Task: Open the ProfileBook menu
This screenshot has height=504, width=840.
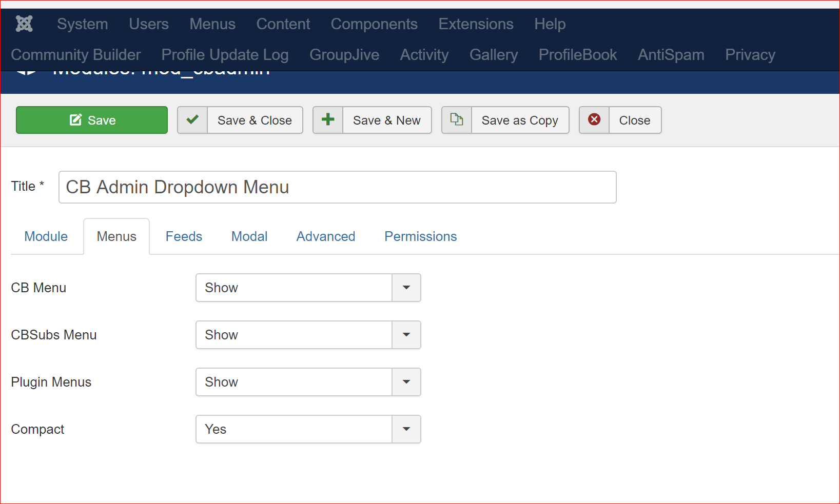Action: (578, 55)
